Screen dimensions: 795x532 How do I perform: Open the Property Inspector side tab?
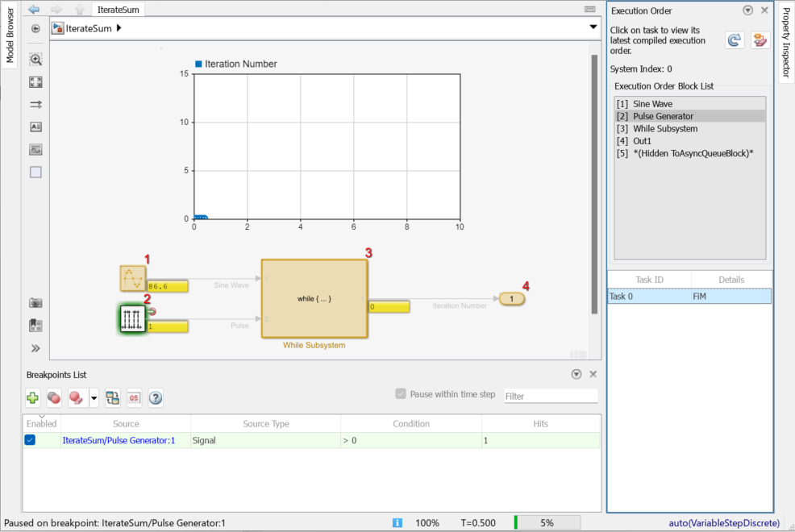pyautogui.click(x=785, y=44)
